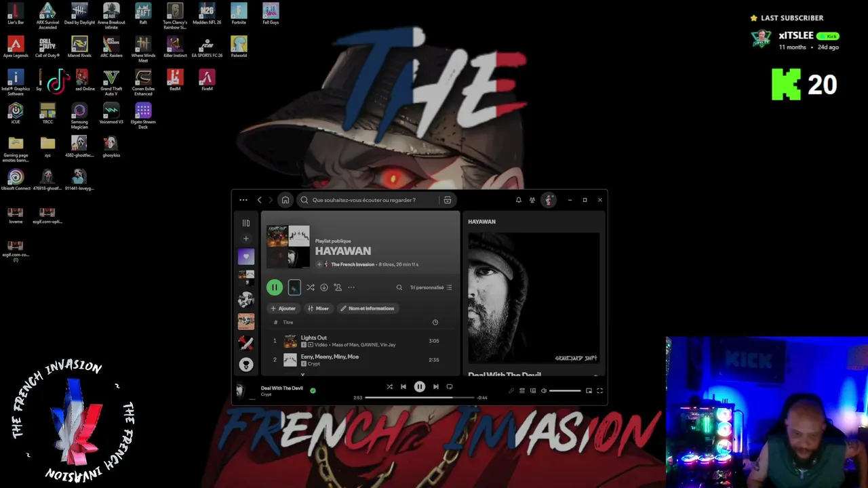This screenshot has height=488, width=868.
Task: Open Spotify notifications bell
Action: (x=519, y=200)
